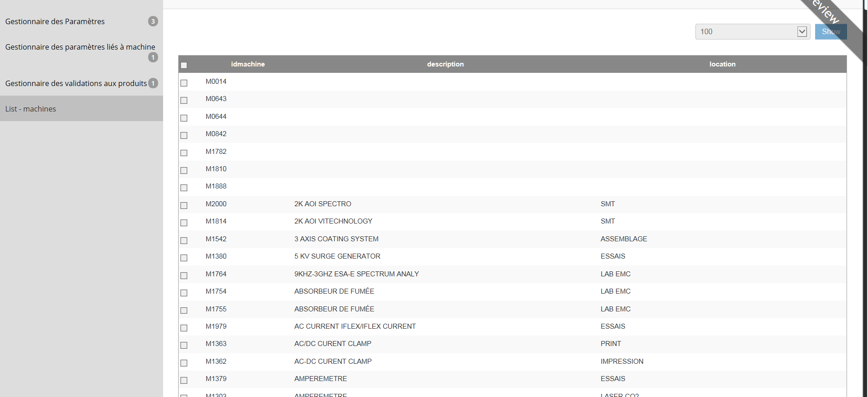Click LAB EMC location in row M1764
868x397 pixels.
pyautogui.click(x=616, y=274)
